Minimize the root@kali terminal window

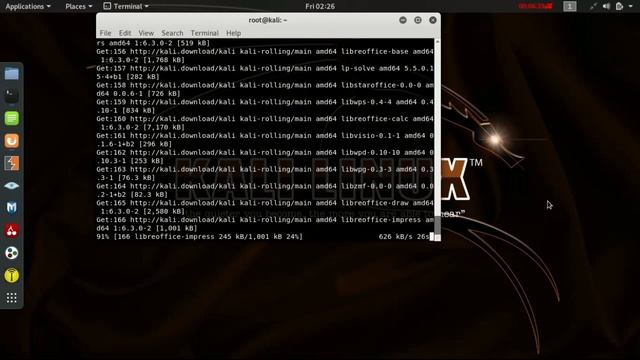(x=403, y=20)
